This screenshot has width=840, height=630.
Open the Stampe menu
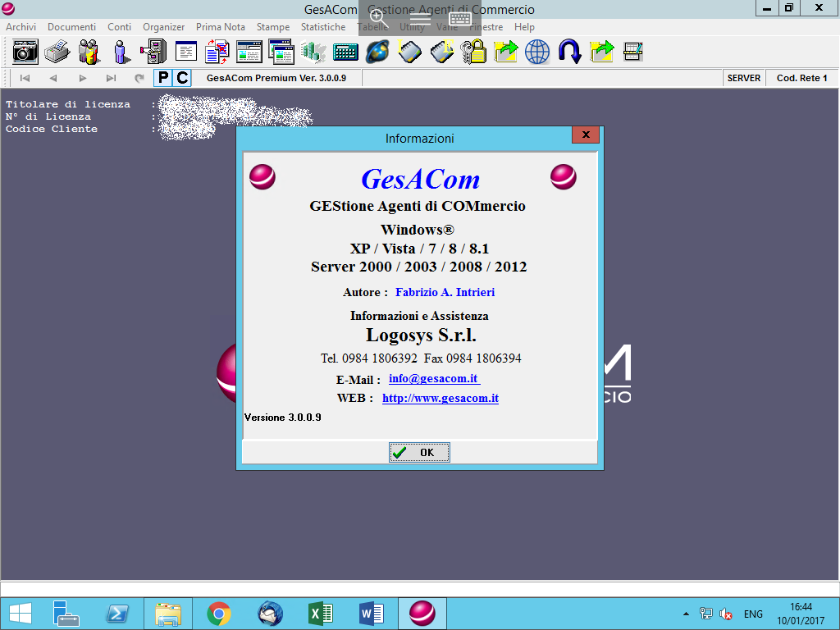pyautogui.click(x=273, y=27)
